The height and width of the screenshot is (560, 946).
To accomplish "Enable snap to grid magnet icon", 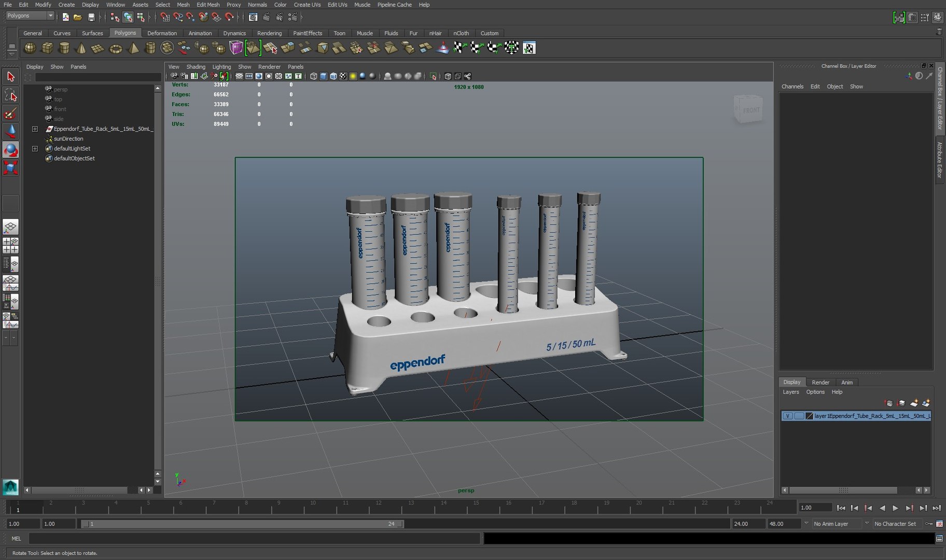I will [165, 17].
